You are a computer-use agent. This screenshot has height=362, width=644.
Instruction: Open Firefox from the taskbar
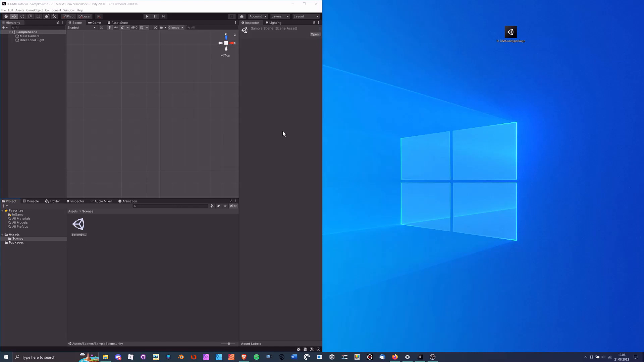(395, 357)
